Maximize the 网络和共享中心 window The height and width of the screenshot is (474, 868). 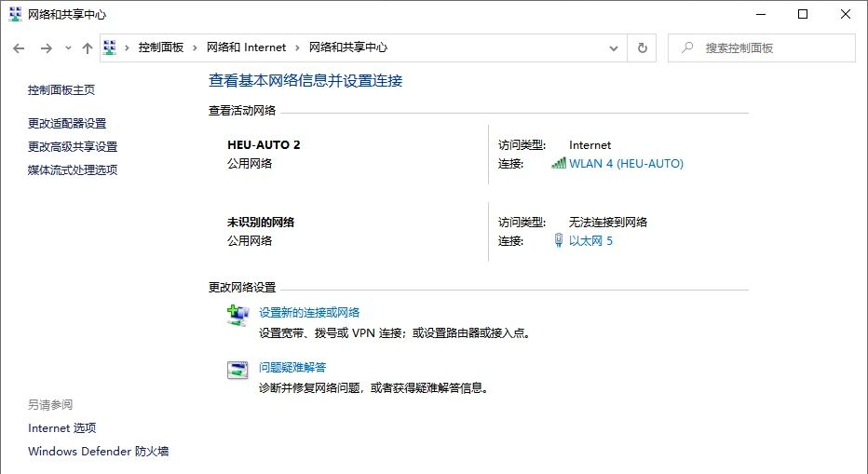click(803, 14)
